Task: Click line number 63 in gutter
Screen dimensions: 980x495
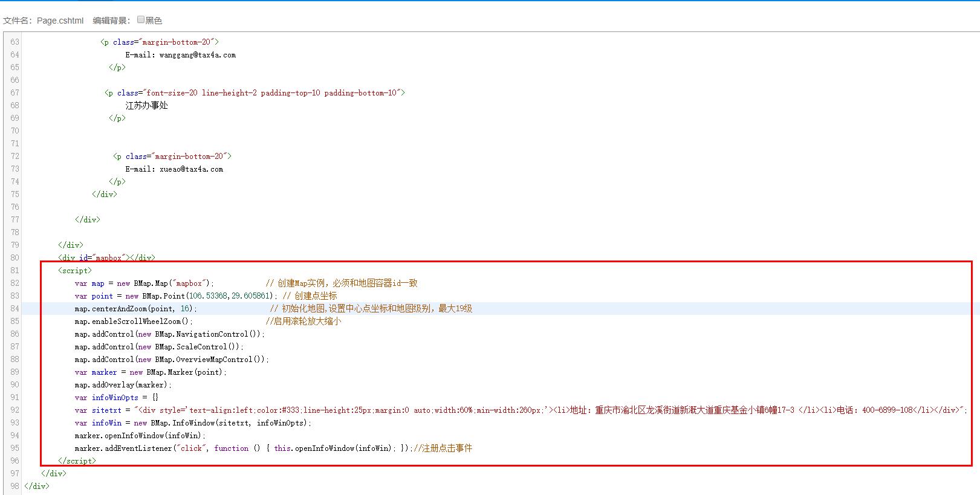Action: [x=15, y=42]
